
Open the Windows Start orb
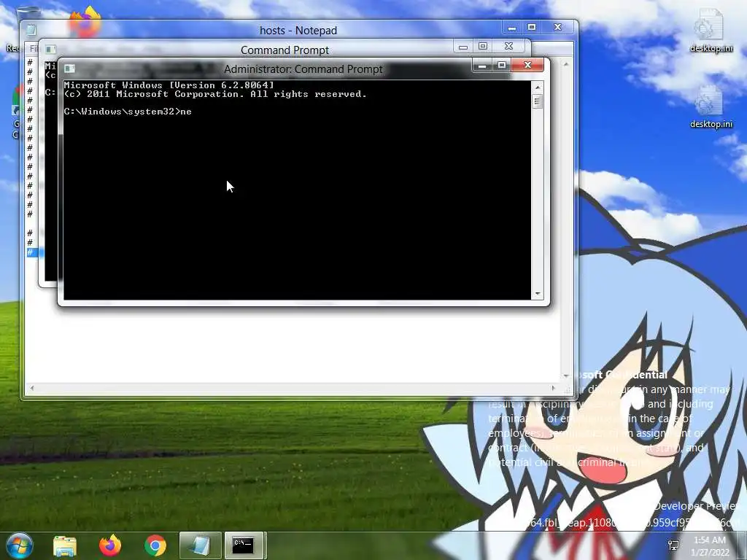[x=19, y=545]
